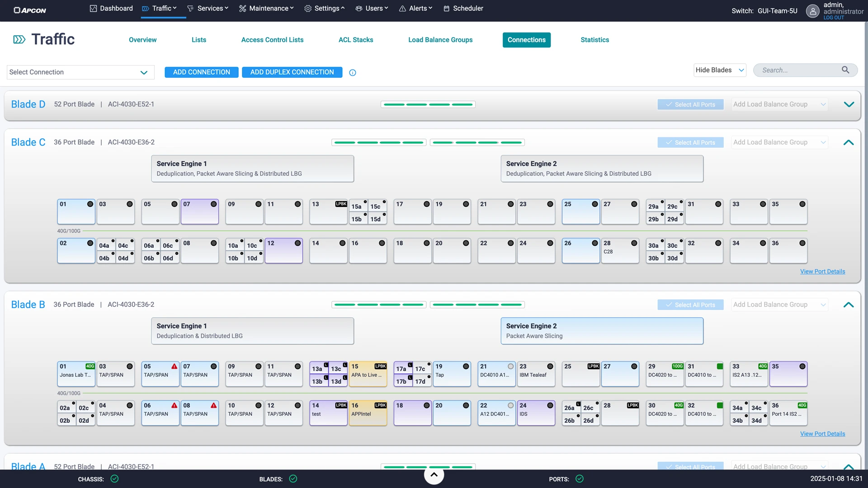Screen dimensions: 868x488
Task: Click the round up-arrow button at bottom
Action: (434, 475)
